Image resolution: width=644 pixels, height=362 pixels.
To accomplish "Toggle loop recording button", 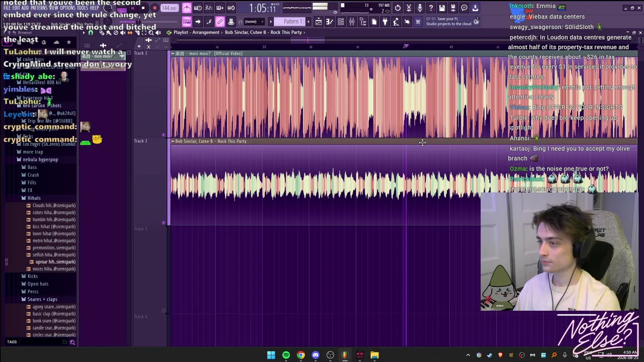I will (231, 8).
